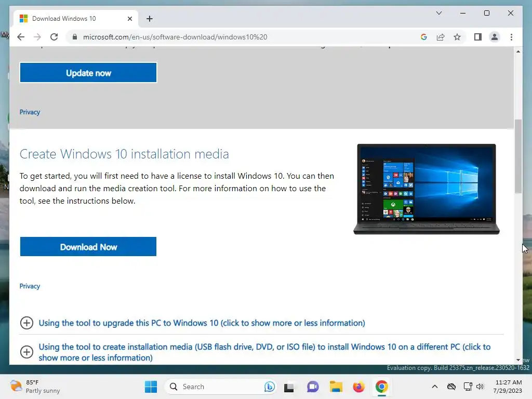Click the browser forward arrow
Viewport: 532px width, 399px height.
tap(37, 37)
